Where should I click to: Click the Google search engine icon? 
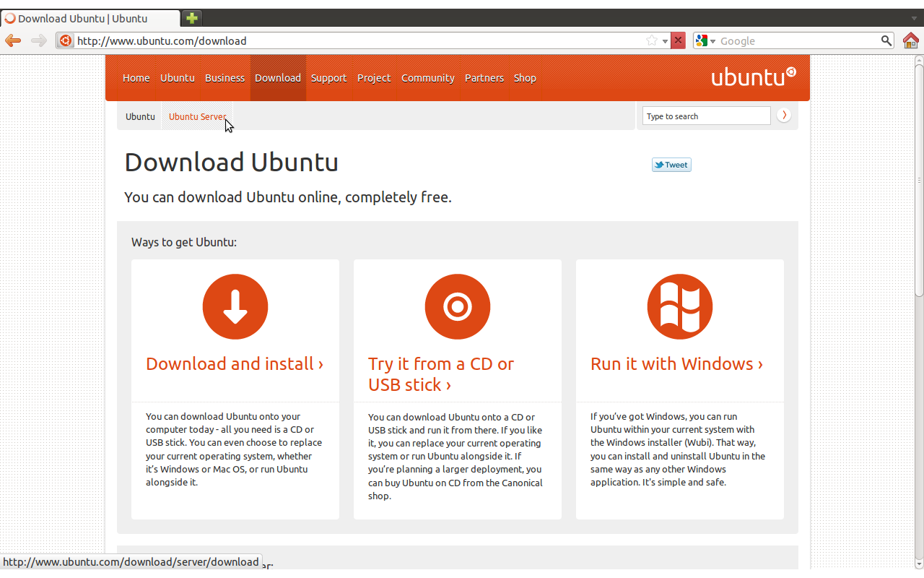(x=701, y=41)
